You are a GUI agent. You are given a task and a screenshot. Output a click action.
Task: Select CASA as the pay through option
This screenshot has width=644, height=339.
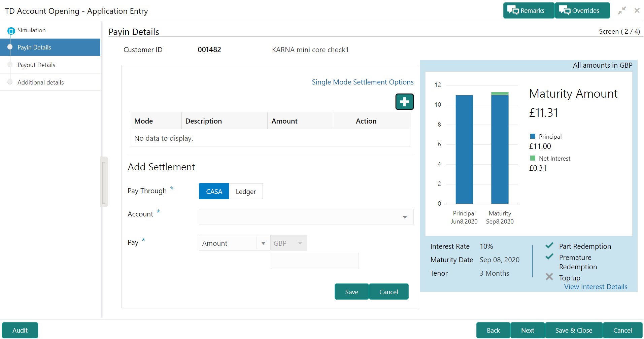click(x=214, y=191)
